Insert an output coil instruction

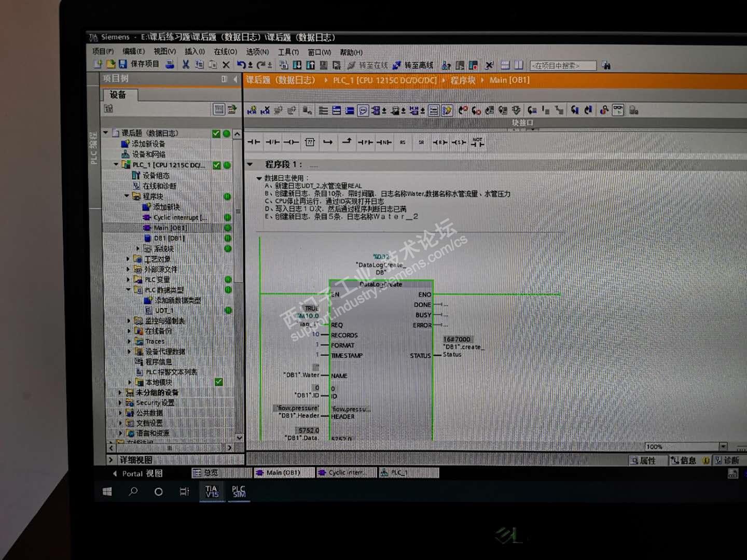pos(291,142)
